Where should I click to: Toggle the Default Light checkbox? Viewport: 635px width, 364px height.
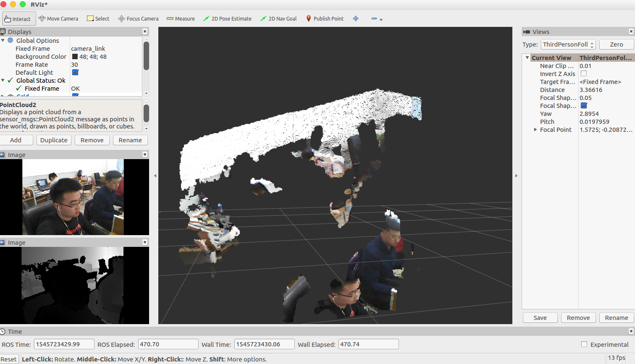pos(75,72)
